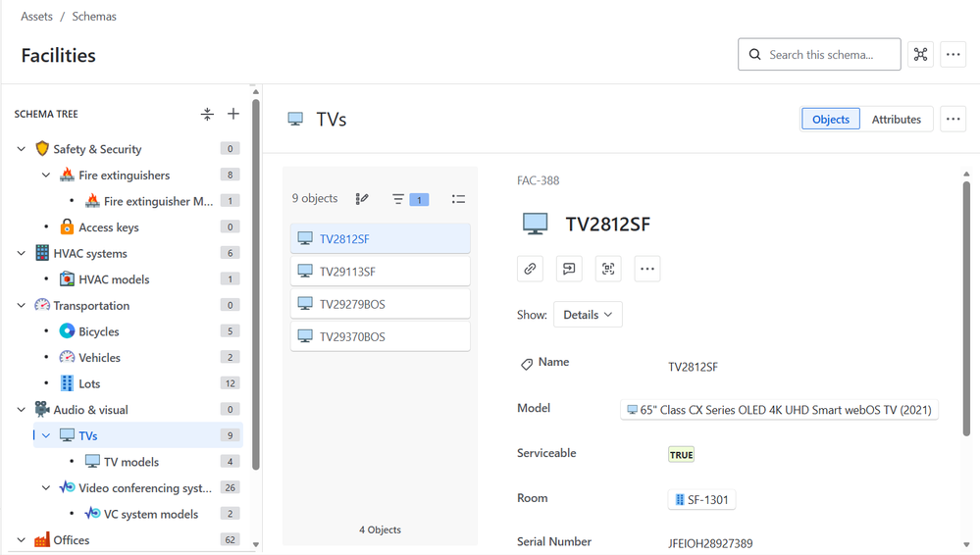Click the magnifier icon in search box
The width and height of the screenshot is (980, 555).
(x=755, y=54)
